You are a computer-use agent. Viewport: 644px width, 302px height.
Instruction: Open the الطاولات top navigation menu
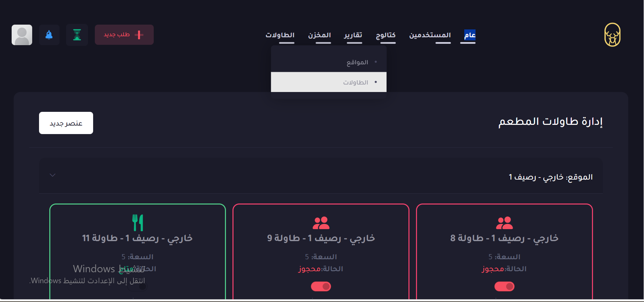(x=280, y=35)
